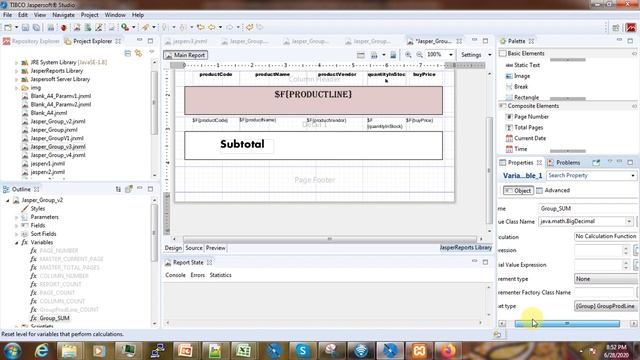Open the Errors link in Report State
640x360 pixels.
tap(198, 275)
